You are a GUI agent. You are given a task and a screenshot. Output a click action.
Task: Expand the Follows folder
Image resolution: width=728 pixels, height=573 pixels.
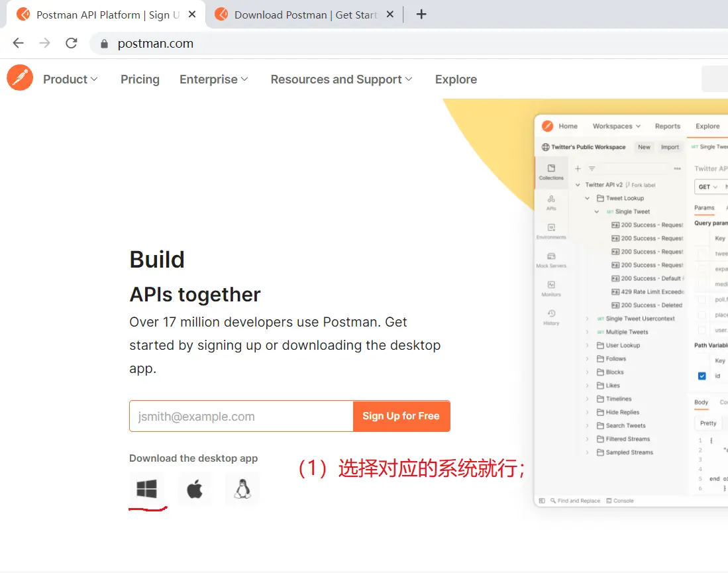coord(587,359)
